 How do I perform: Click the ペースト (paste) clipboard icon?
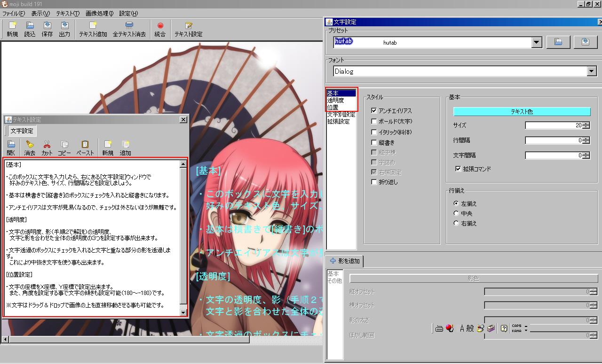pyautogui.click(x=85, y=145)
